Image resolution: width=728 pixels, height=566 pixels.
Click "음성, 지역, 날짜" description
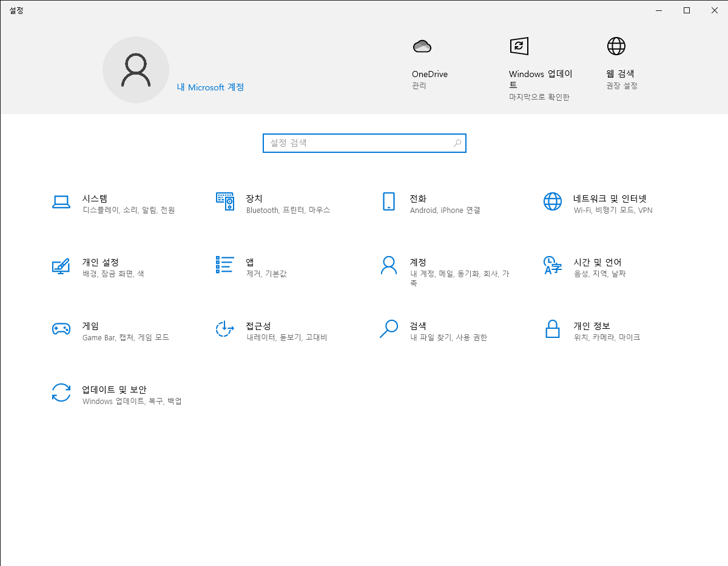click(x=600, y=274)
